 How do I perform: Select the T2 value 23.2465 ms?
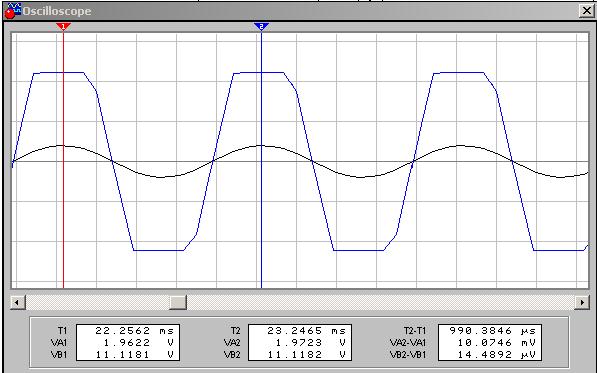click(x=306, y=331)
